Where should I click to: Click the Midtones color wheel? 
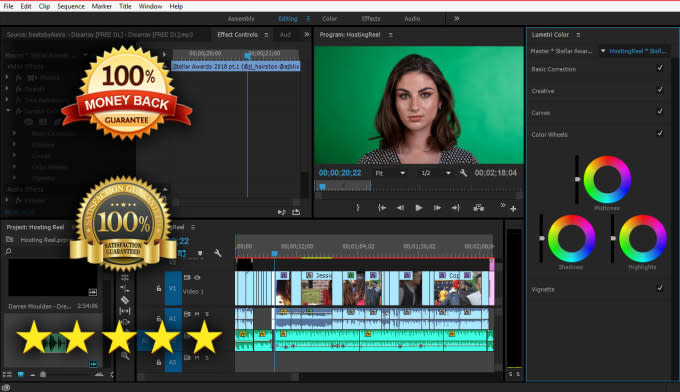[607, 180]
